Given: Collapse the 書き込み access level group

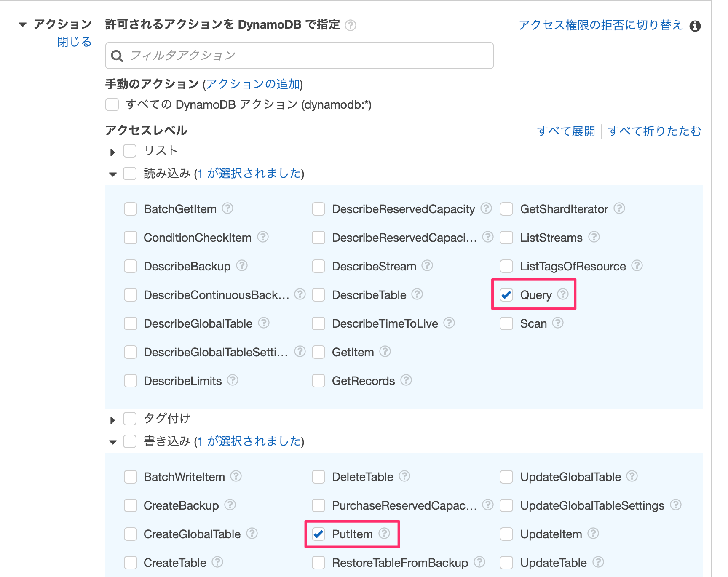Looking at the screenshot, I should point(112,442).
